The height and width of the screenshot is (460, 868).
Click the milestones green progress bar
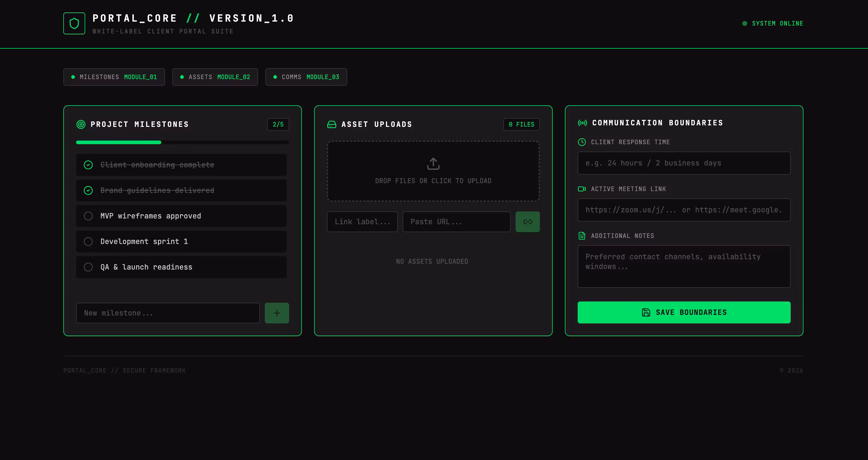coord(119,142)
